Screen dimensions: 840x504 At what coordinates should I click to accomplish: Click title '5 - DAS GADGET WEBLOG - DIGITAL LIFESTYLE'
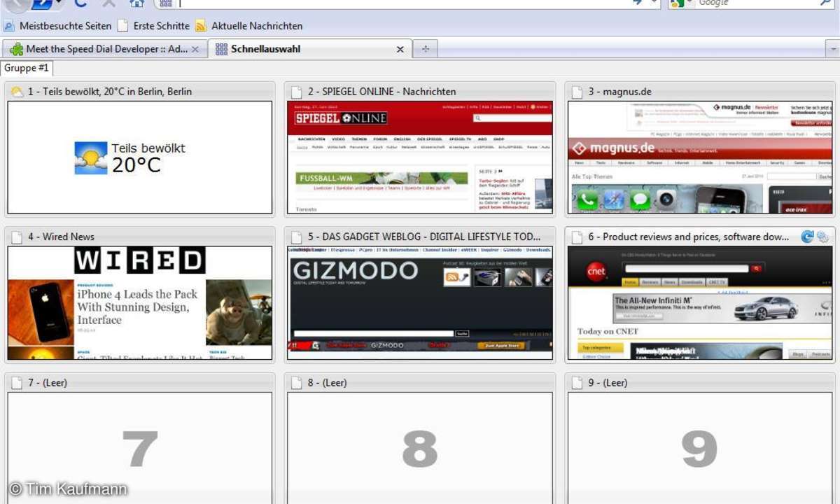coord(424,237)
